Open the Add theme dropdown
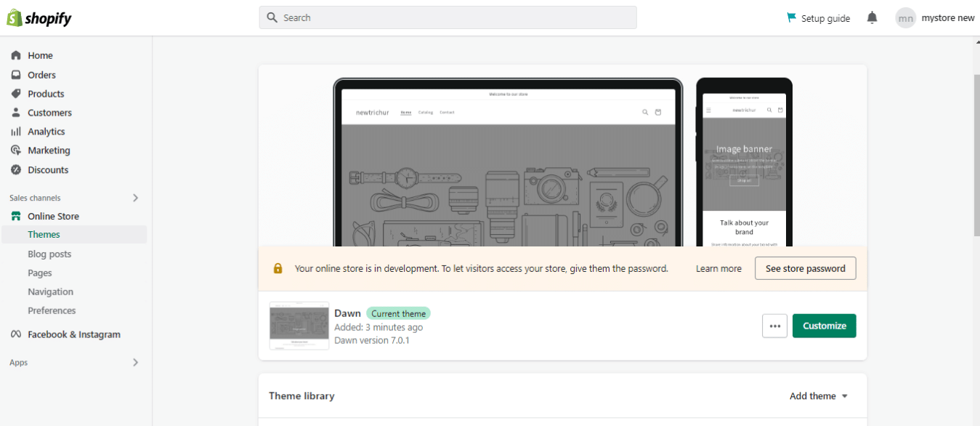Viewport: 980px width, 426px height. [818, 395]
